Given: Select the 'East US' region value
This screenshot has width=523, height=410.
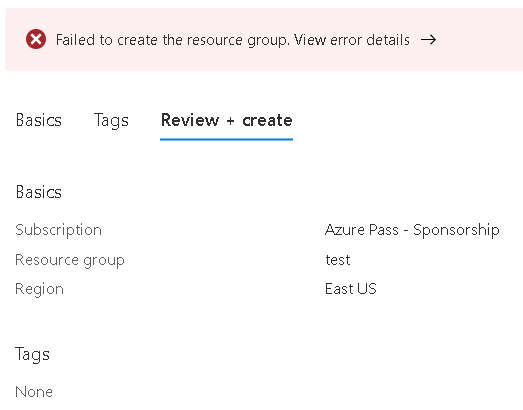Looking at the screenshot, I should point(351,289).
